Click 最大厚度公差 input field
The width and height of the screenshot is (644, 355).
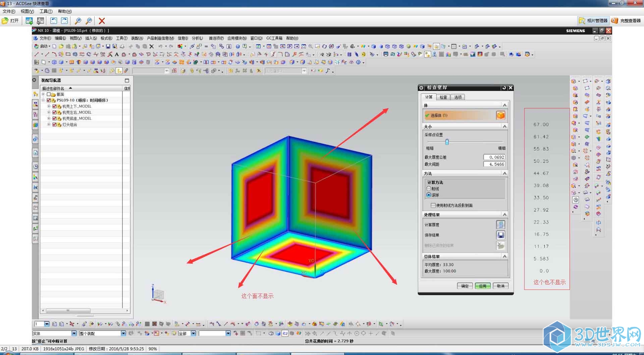click(x=494, y=157)
